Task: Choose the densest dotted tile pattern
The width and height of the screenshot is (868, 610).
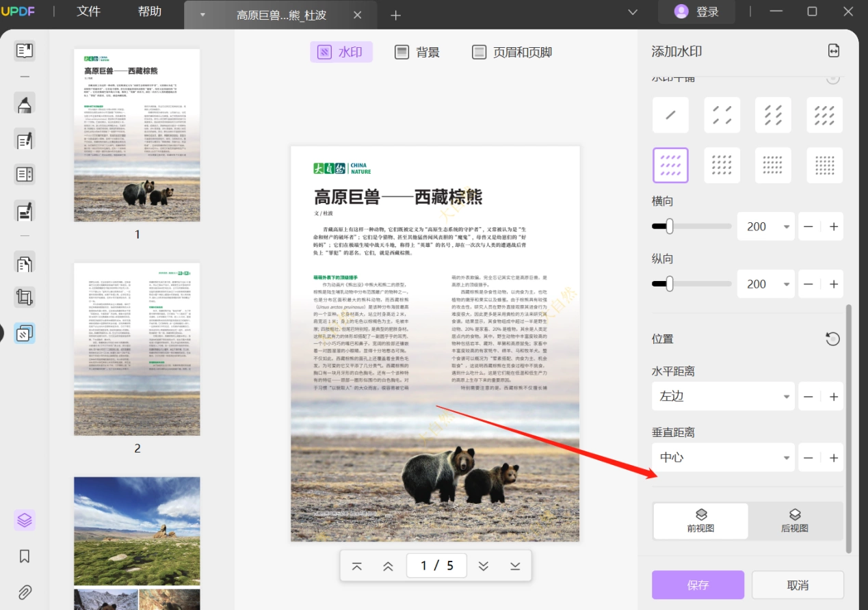Action: click(x=825, y=165)
